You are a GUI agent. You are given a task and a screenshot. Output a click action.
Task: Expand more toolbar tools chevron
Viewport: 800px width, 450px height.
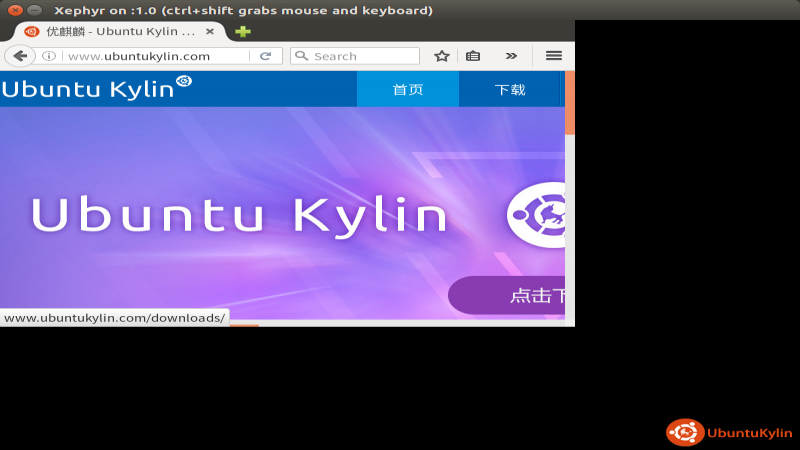511,56
